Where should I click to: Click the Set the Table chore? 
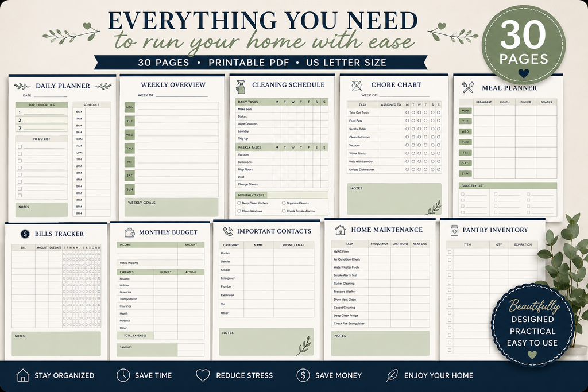point(358,129)
